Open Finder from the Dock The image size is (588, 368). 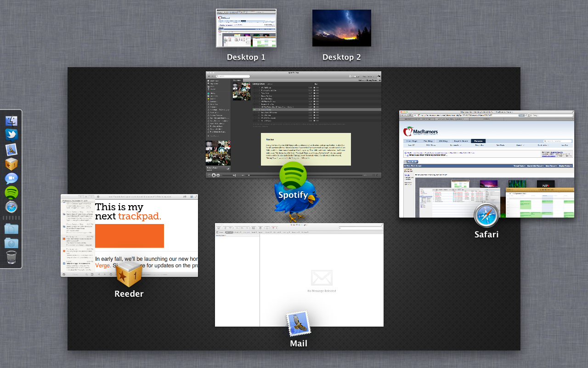coord(11,121)
